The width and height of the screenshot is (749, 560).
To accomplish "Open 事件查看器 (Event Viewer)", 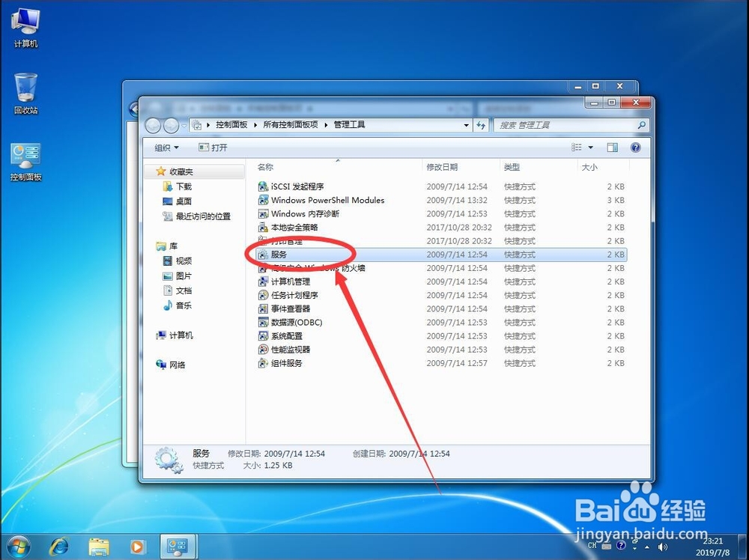I will [x=291, y=308].
